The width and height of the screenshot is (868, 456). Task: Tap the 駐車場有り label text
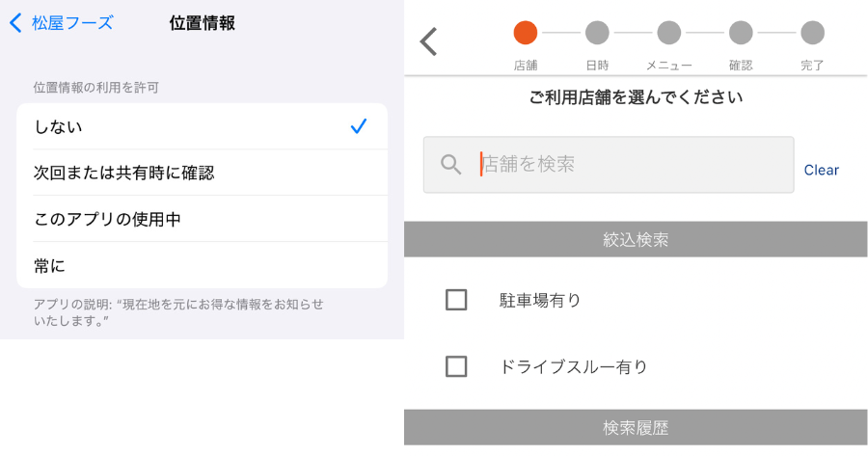click(x=540, y=300)
